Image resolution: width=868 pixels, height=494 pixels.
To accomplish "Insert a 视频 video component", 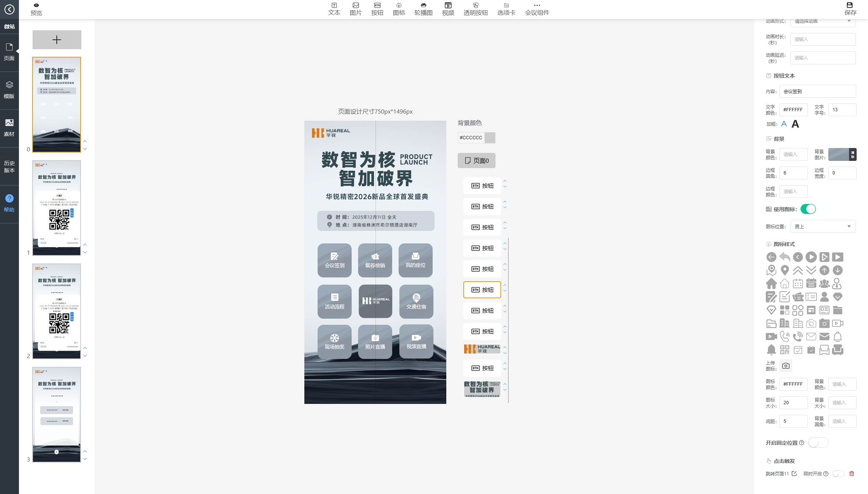I will pyautogui.click(x=448, y=9).
